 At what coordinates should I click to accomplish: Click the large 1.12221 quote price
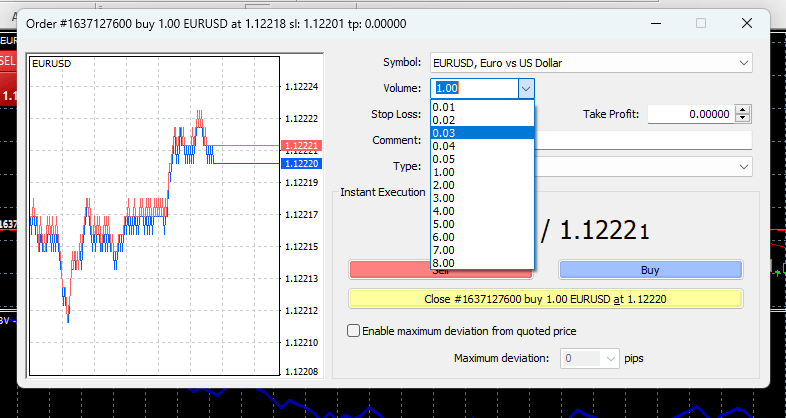604,231
